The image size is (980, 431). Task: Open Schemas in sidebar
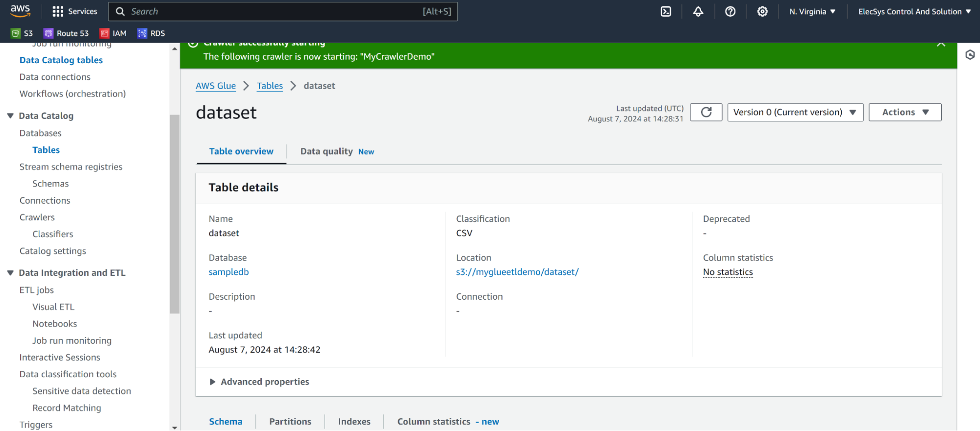(x=50, y=184)
